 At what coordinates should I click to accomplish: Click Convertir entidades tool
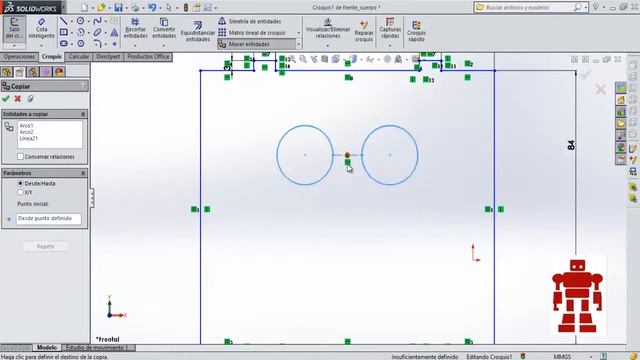coord(164,28)
